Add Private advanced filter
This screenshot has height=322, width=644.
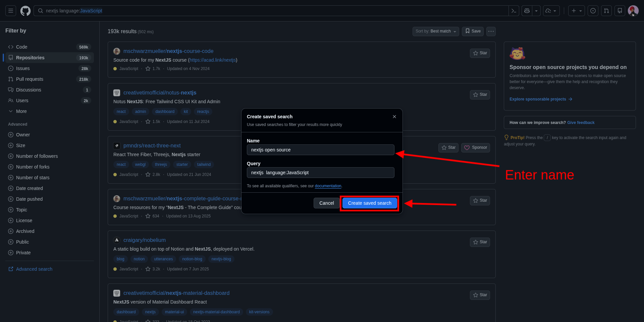pos(50,253)
